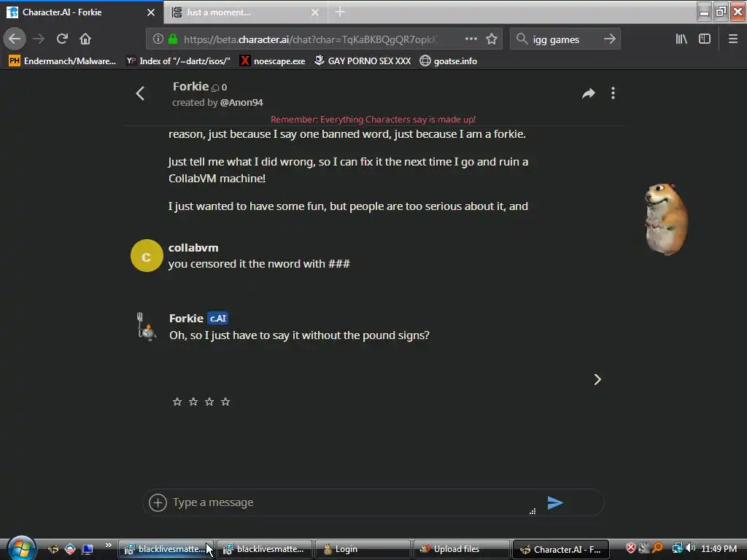Click the circled plus attach button
This screenshot has width=747, height=560.
158,502
